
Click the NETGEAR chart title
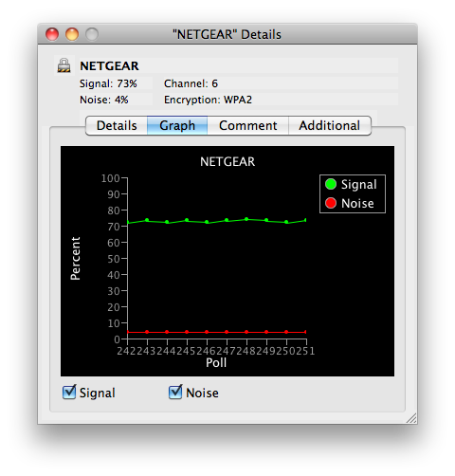[227, 161]
